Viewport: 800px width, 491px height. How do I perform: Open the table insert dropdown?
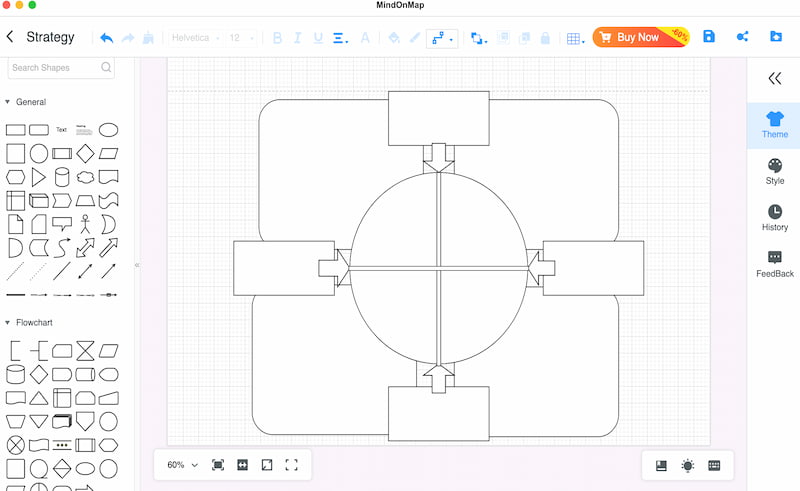click(576, 39)
